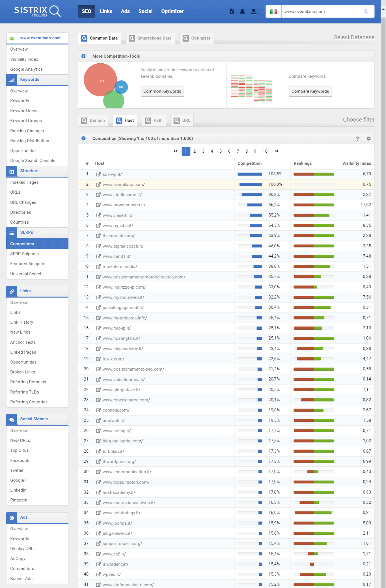Select the URL filter tab

click(182, 120)
